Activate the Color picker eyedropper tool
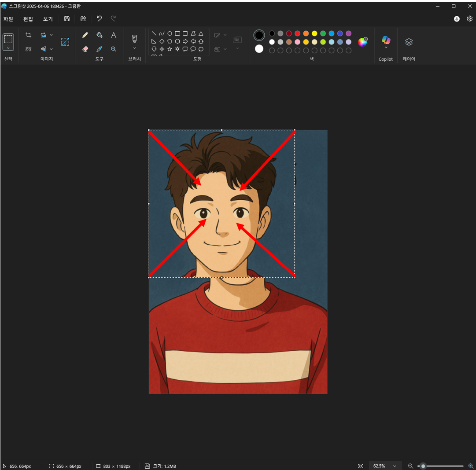 (100, 49)
